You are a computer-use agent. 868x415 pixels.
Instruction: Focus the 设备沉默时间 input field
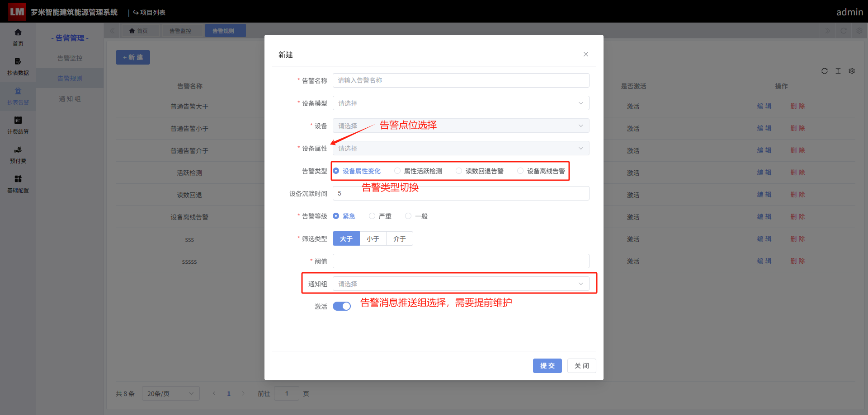[x=461, y=193]
